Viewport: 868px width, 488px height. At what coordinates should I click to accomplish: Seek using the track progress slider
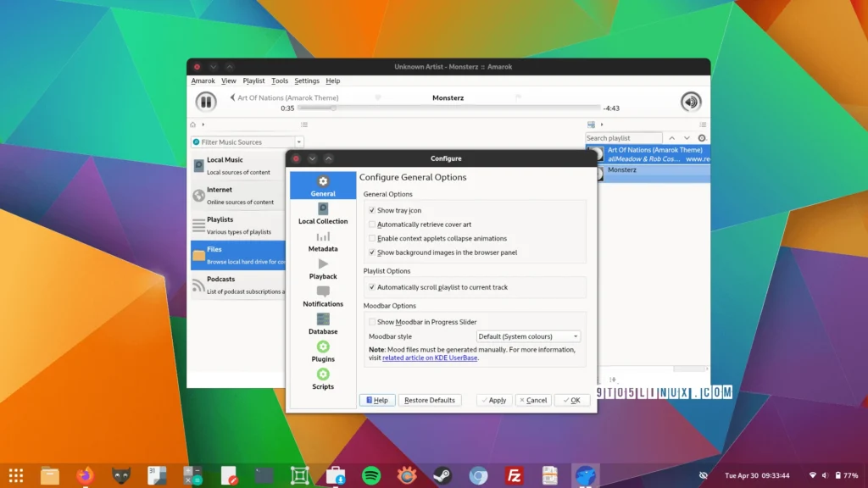click(449, 108)
